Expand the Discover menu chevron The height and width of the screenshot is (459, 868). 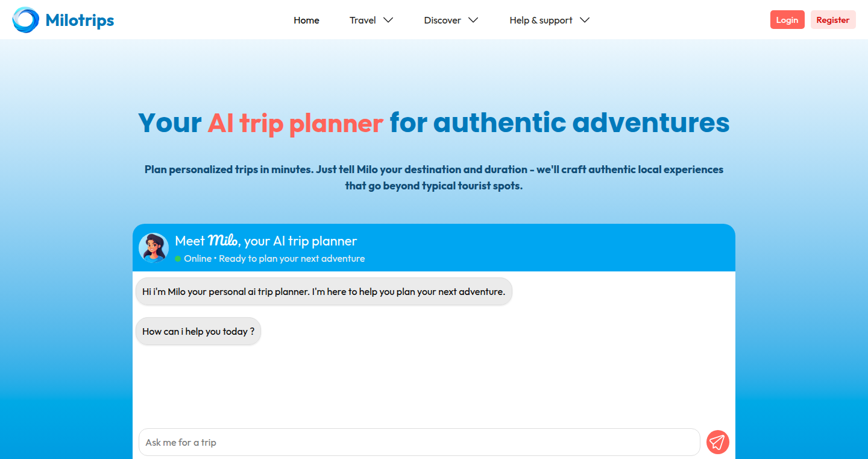pos(473,20)
